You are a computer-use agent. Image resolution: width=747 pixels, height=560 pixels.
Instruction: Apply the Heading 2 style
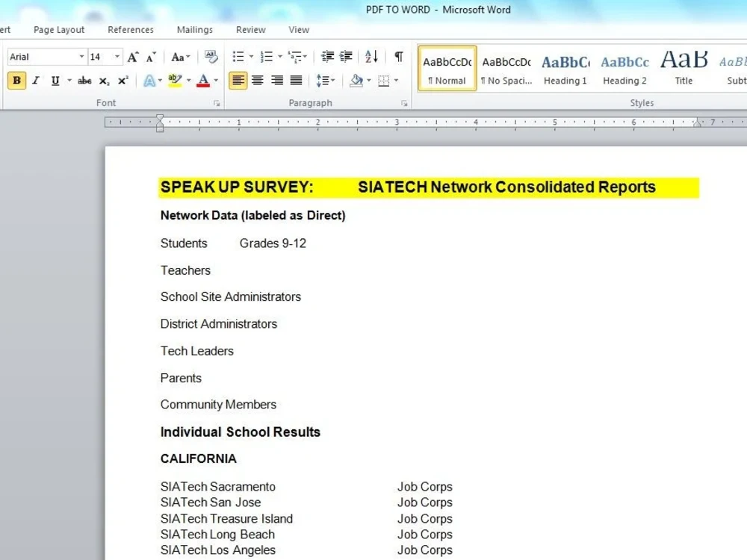coord(624,69)
